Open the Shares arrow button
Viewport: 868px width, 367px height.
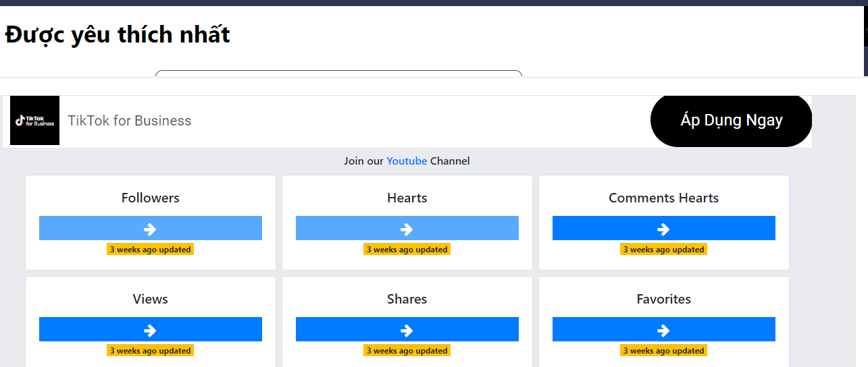pyautogui.click(x=407, y=329)
